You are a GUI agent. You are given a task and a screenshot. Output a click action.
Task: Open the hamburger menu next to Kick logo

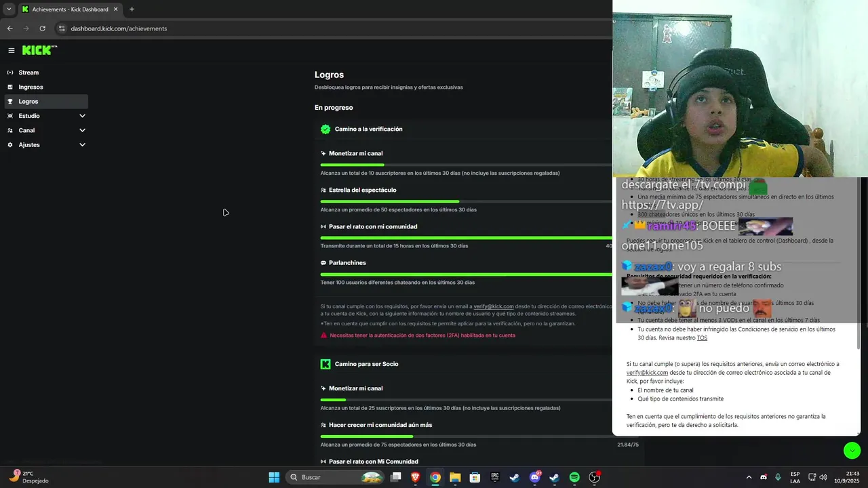click(12, 50)
